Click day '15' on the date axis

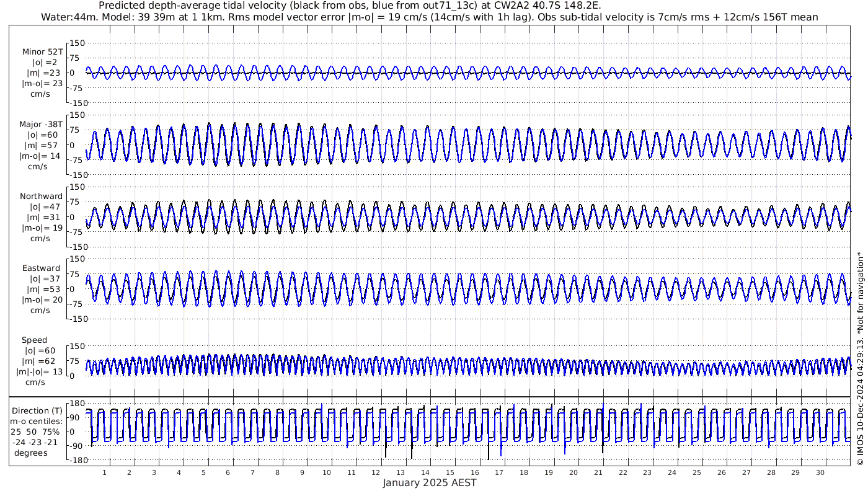[449, 472]
